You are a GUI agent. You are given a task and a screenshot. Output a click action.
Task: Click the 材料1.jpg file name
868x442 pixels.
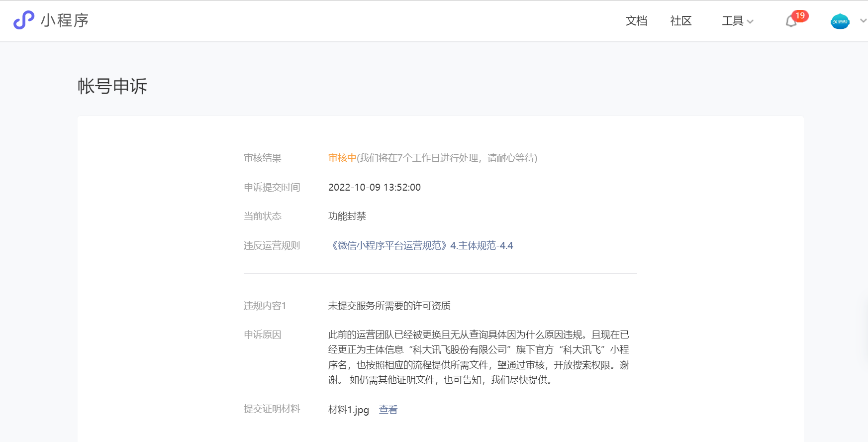349,410
